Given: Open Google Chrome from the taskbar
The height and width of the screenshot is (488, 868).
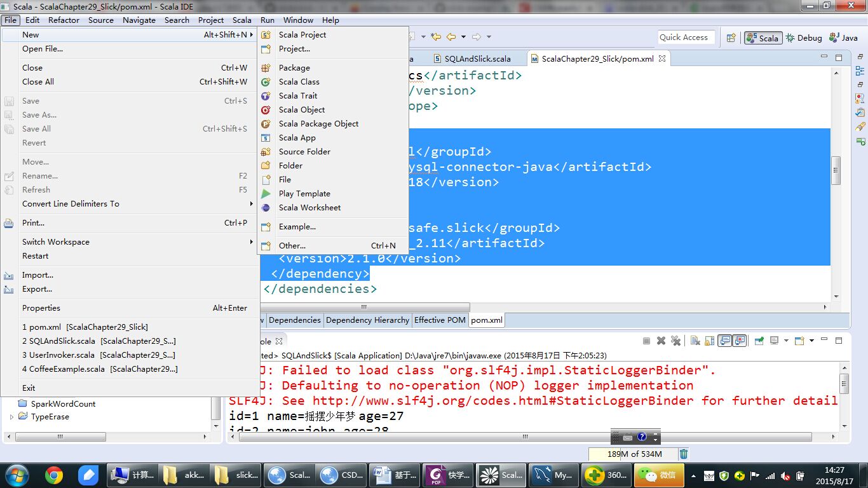Looking at the screenshot, I should (x=53, y=475).
